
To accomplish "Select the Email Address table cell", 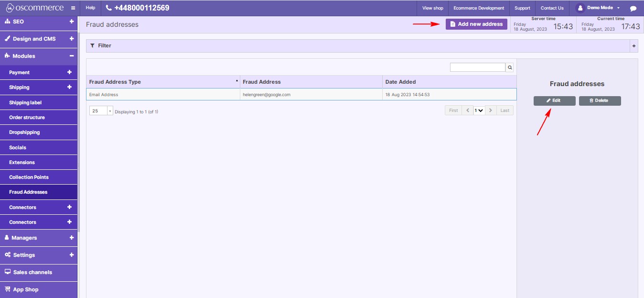I will [x=163, y=95].
